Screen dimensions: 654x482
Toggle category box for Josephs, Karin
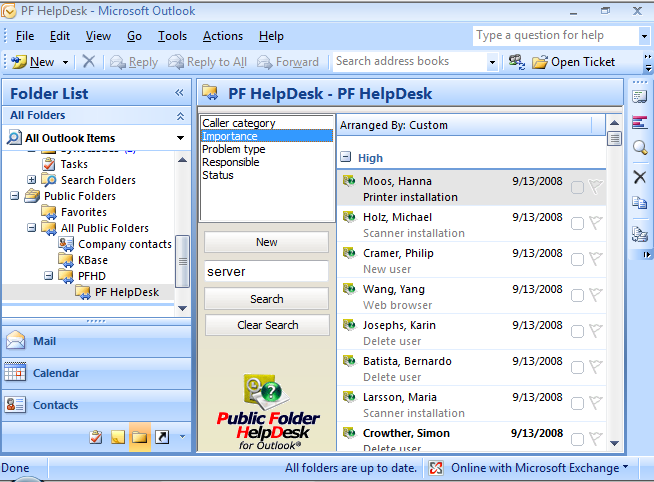coord(577,331)
